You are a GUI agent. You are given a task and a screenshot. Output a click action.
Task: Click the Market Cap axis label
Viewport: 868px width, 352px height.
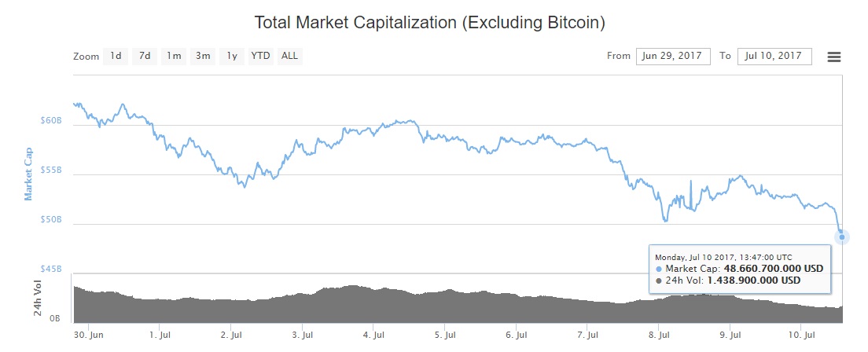pos(29,173)
